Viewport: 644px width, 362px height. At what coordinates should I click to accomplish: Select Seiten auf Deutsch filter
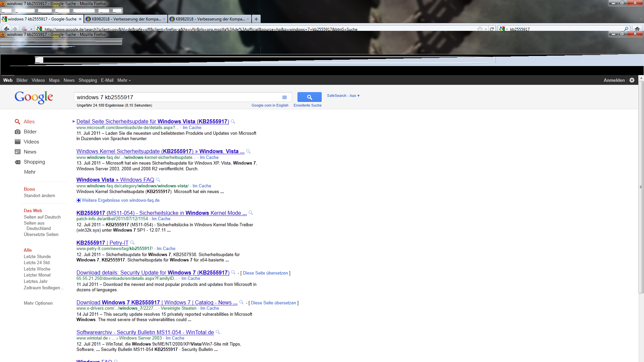(42, 217)
